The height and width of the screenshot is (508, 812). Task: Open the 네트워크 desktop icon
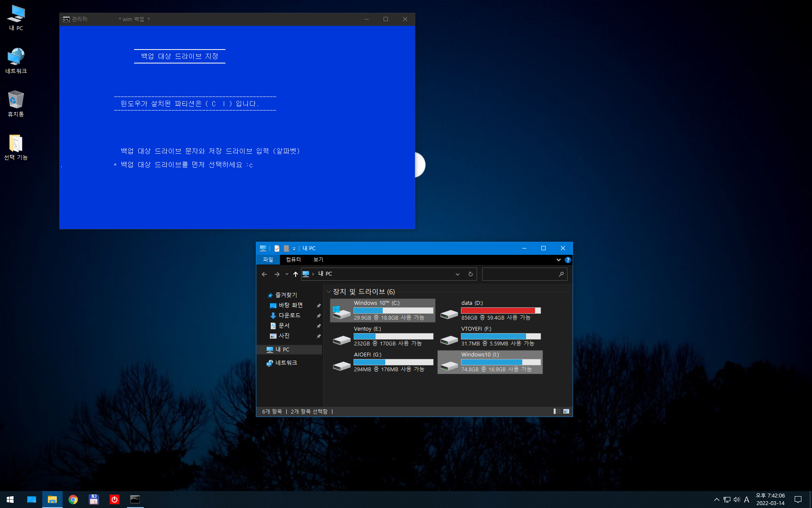[16, 61]
